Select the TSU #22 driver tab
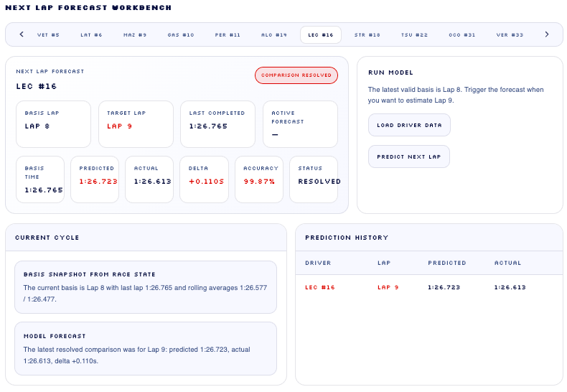Screen dimensions: 567x392 pos(414,34)
